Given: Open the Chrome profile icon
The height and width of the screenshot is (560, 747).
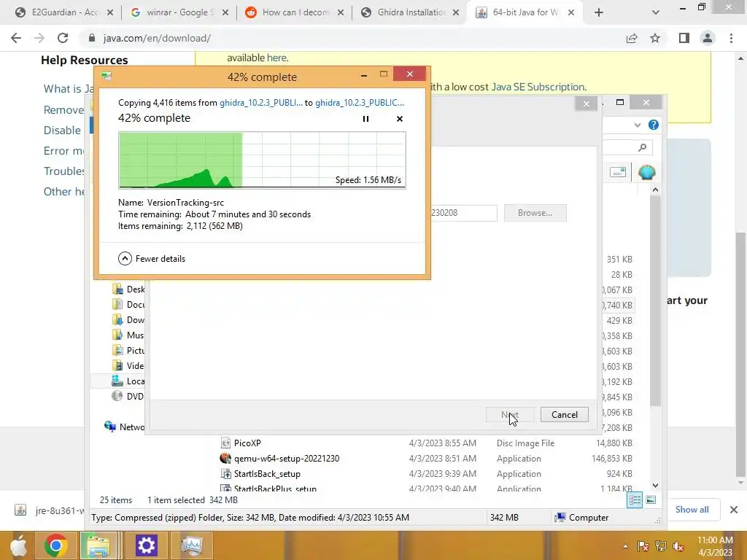Looking at the screenshot, I should pos(708,38).
